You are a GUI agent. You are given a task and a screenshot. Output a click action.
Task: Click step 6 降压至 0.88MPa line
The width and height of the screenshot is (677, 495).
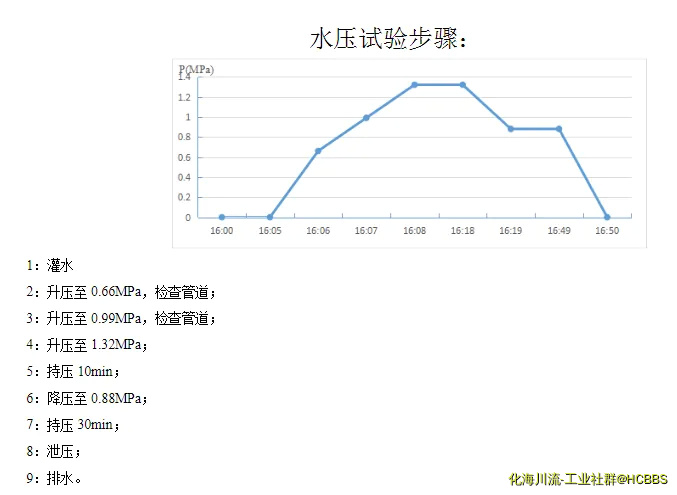click(87, 398)
